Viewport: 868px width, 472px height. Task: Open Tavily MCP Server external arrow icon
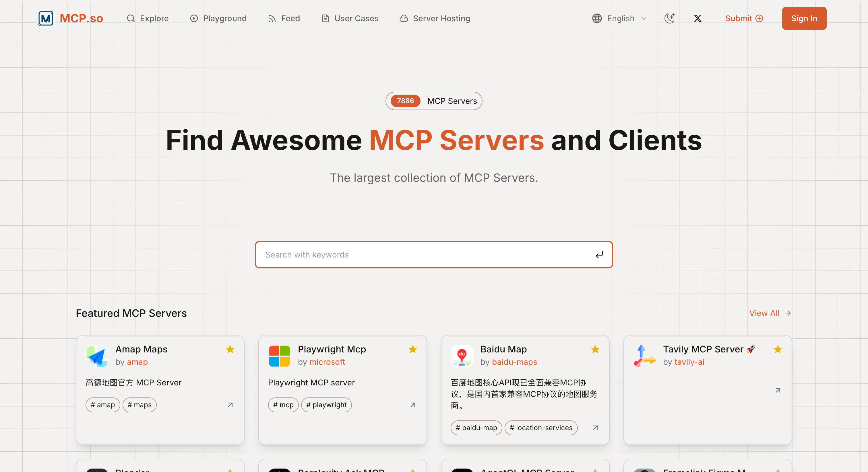(x=778, y=391)
